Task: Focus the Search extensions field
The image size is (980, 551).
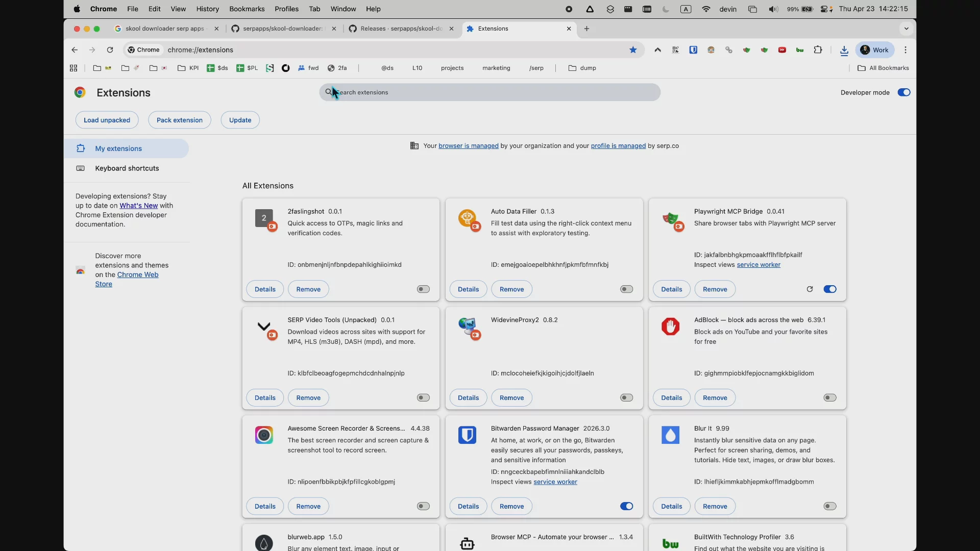Action: [x=490, y=92]
